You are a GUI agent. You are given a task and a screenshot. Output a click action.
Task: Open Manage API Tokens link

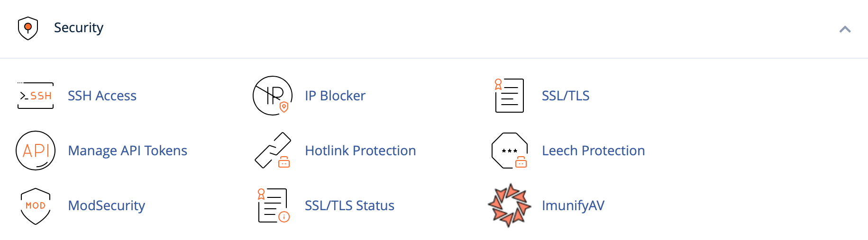128,151
